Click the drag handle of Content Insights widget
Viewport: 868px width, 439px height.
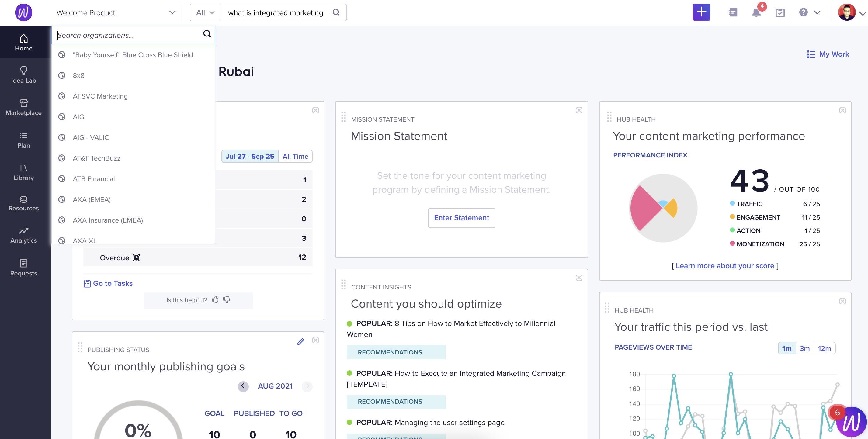[343, 284]
